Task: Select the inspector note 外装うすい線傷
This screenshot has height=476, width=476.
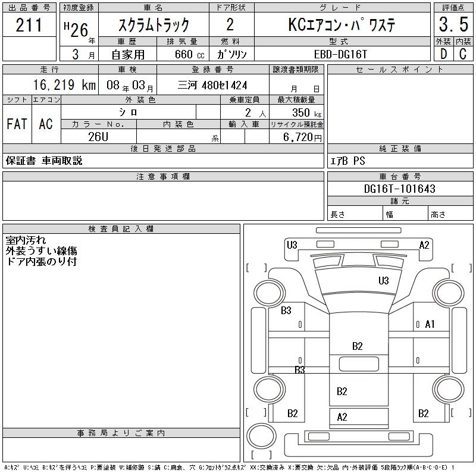Action: coord(41,250)
